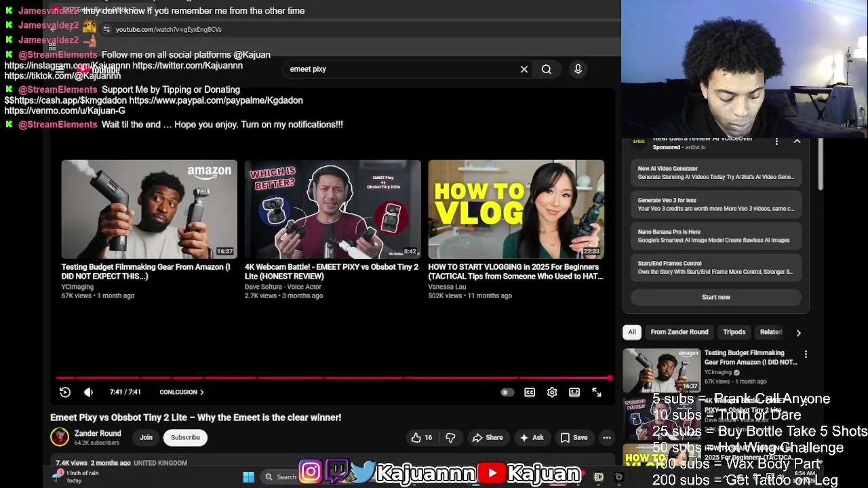
Task: Select the All filter chip
Action: coord(632,332)
